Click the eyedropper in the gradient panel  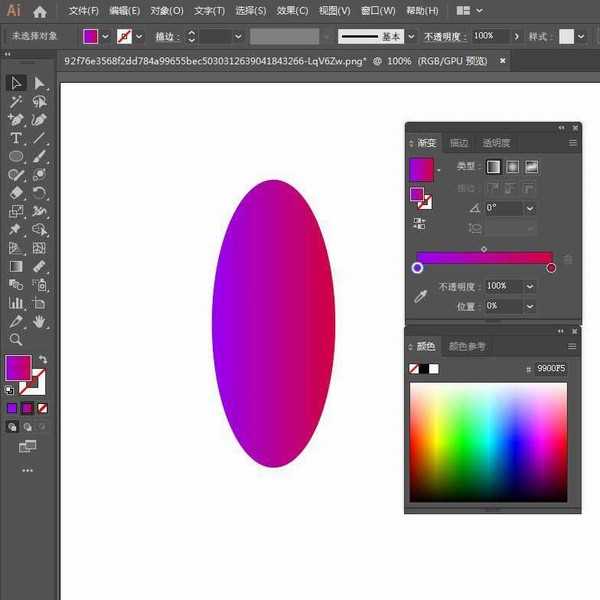click(421, 296)
